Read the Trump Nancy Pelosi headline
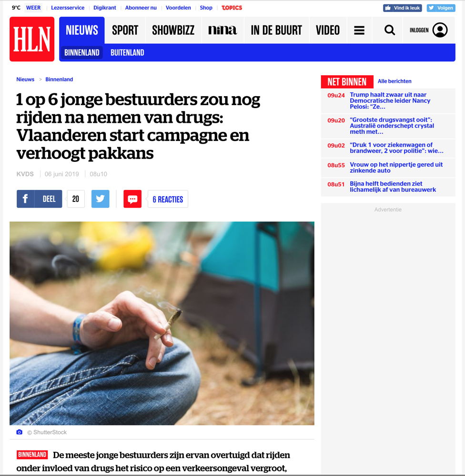Screen dimensions: 465x476 (x=390, y=100)
